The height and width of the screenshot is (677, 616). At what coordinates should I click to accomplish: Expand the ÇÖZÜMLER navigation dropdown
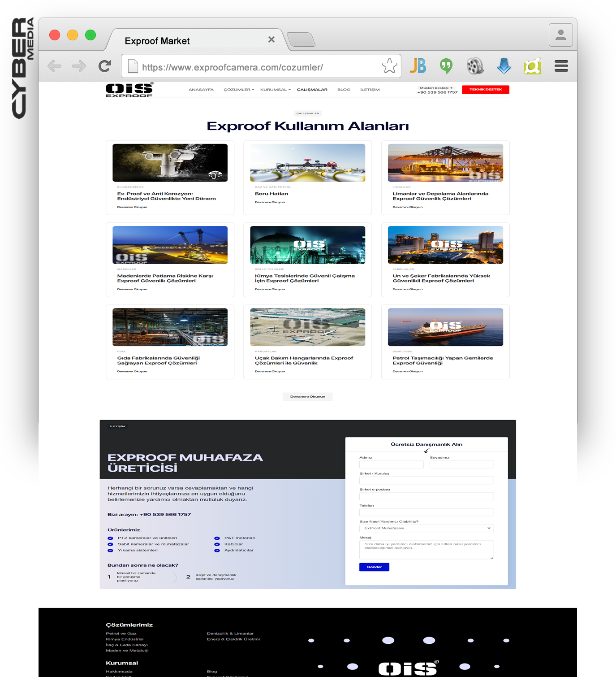(x=239, y=90)
